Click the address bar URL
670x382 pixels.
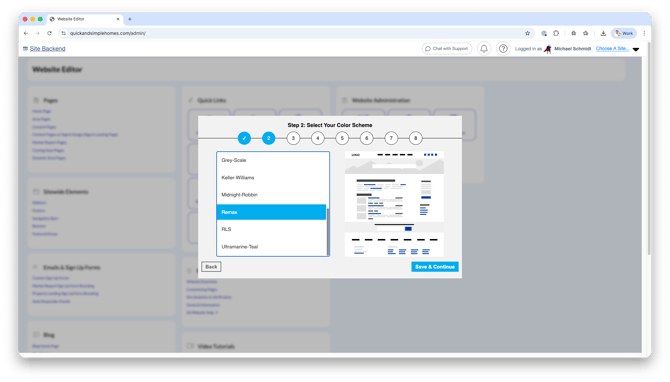click(108, 33)
